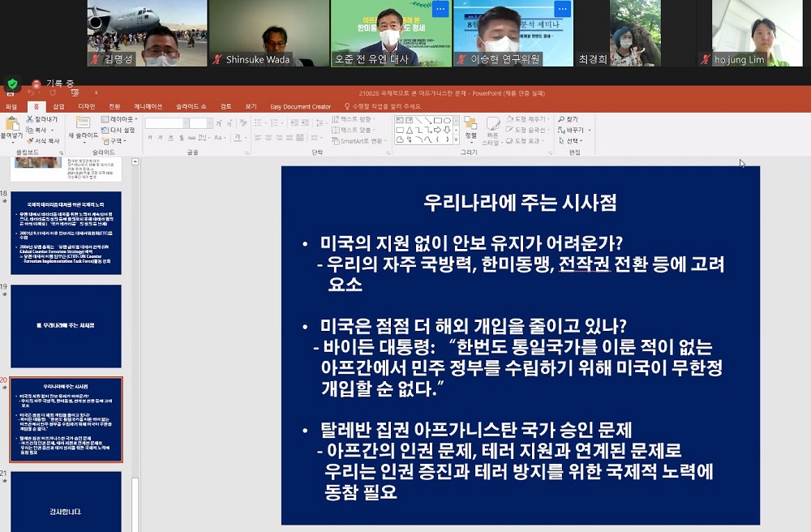Screen dimensions: 811x532
Task: Pick the oval shape in shapes gallery
Action: click(448, 120)
